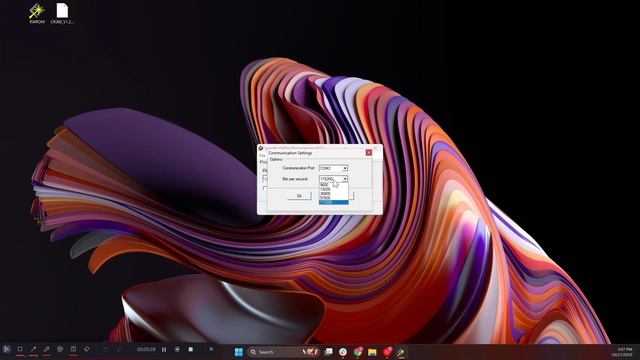This screenshot has height=360, width=640.
Task: Click the taskbar Search box
Action: click(283, 351)
